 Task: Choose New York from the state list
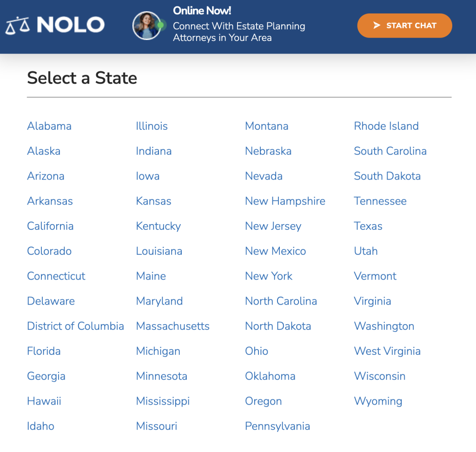[269, 276]
